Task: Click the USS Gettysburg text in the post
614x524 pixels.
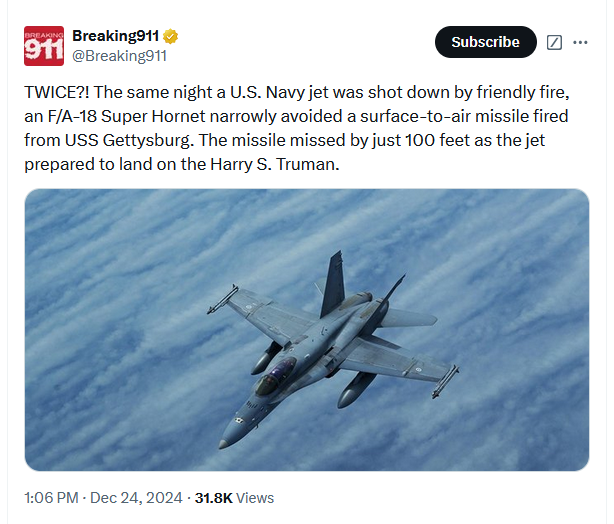Action: [x=127, y=140]
